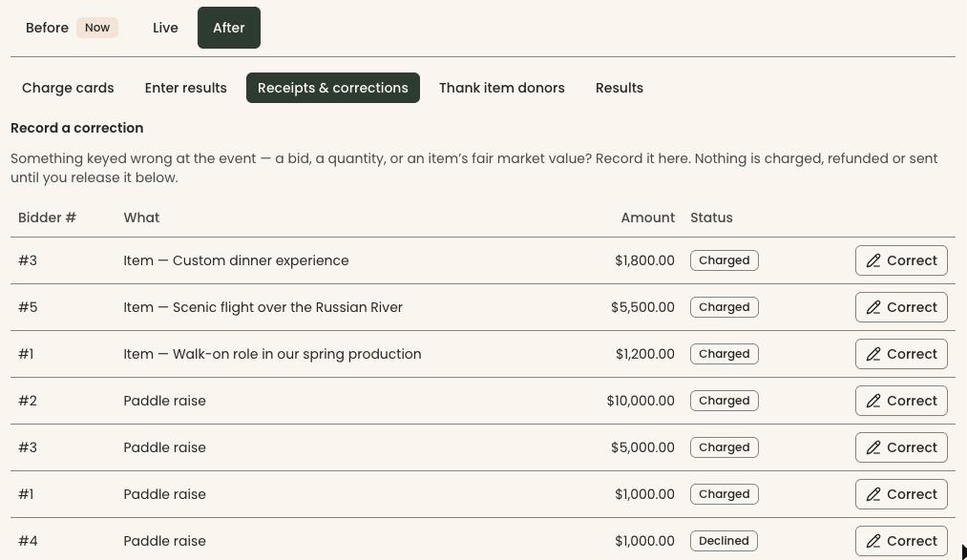Click bidder #2 number cell
This screenshot has width=967, height=560.
point(28,401)
